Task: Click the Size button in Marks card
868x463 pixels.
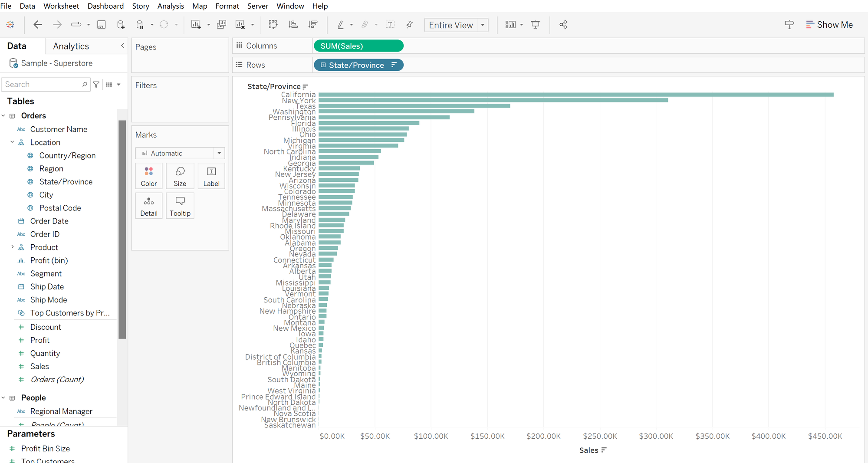Action: (180, 176)
